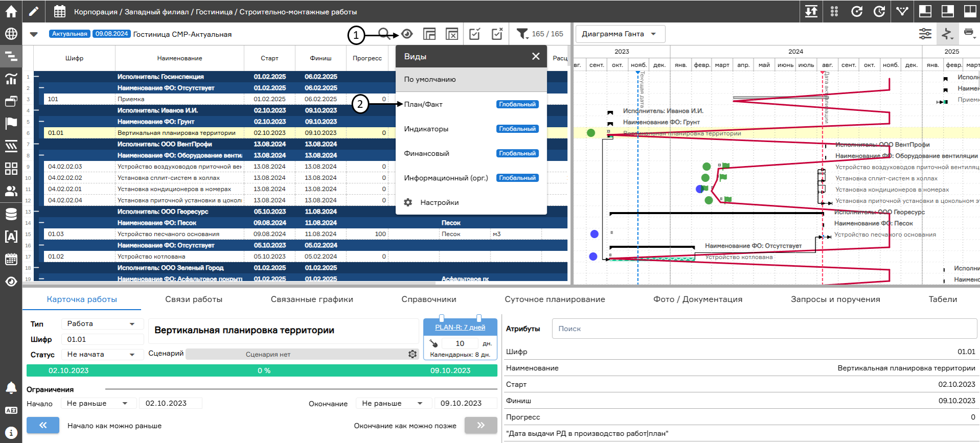Open the filter dropdown showing 165 / 165
The height and width of the screenshot is (443, 980).
coord(540,34)
